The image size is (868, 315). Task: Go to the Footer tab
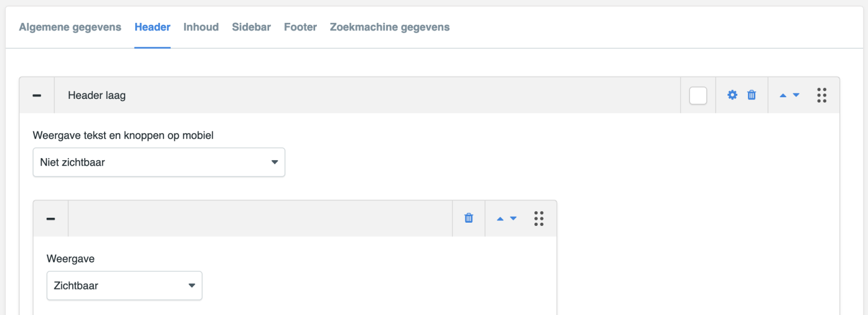(x=301, y=27)
